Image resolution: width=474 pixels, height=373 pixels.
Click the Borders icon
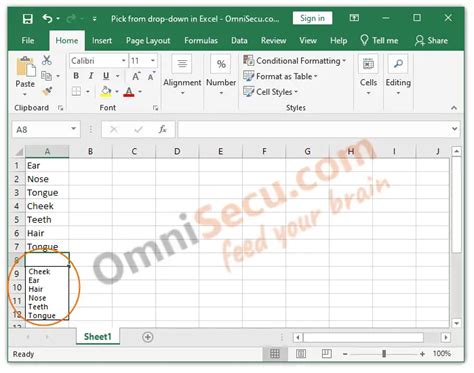76,91
